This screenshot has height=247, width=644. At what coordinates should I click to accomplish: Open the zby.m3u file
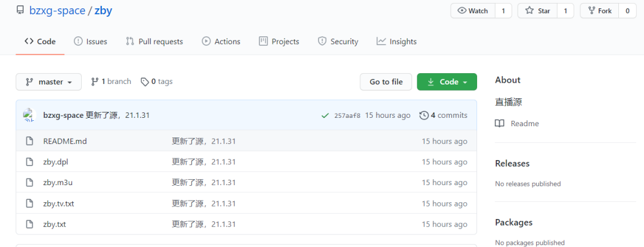click(x=58, y=183)
